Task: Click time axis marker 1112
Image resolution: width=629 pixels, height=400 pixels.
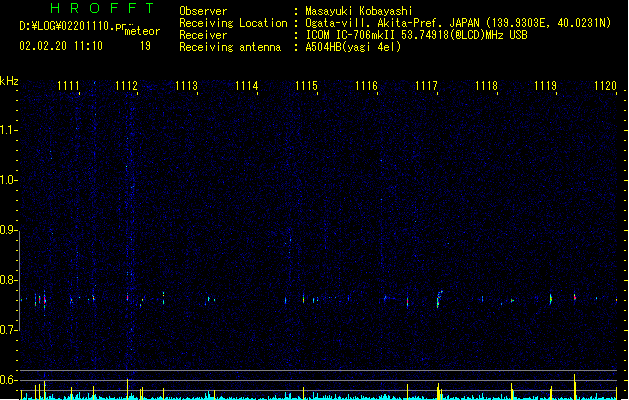Action: pos(126,86)
